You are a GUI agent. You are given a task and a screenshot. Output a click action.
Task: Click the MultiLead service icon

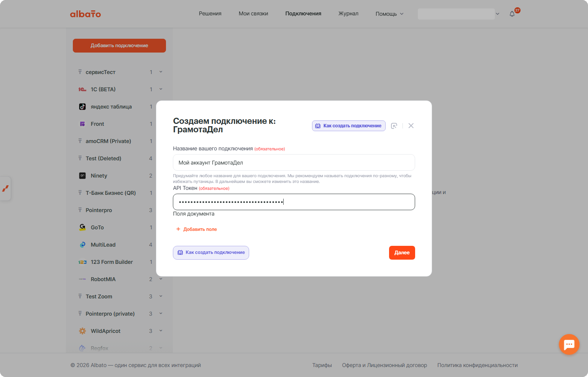[x=82, y=245]
